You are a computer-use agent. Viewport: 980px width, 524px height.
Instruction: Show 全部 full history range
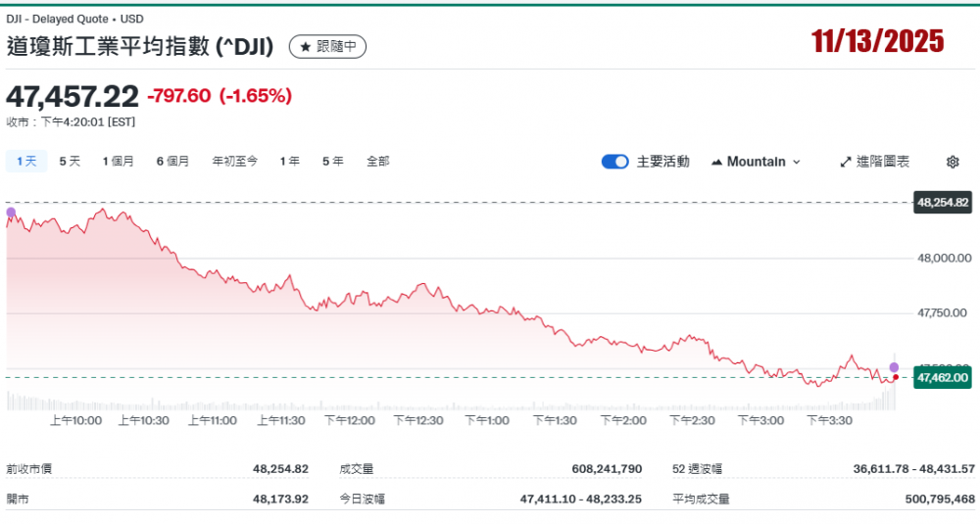tap(377, 162)
